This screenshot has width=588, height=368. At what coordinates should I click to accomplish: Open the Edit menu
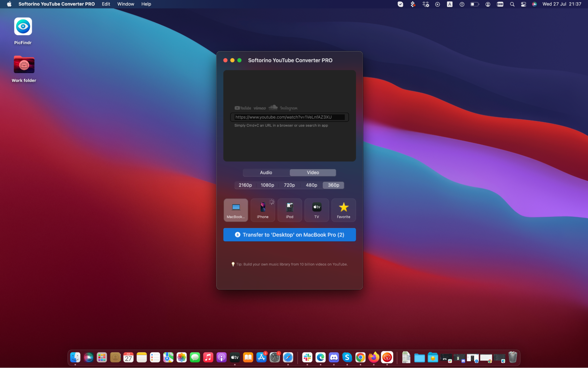coord(106,4)
